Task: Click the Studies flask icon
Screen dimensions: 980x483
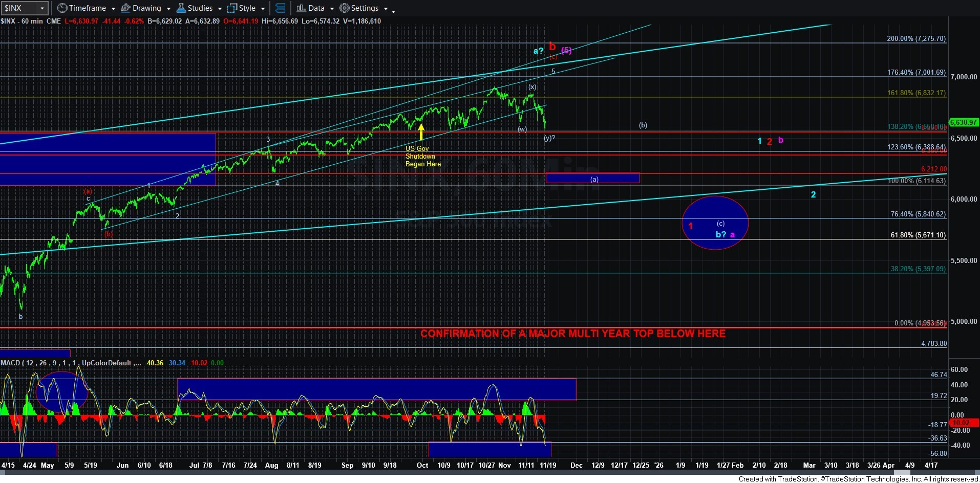Action: [181, 8]
